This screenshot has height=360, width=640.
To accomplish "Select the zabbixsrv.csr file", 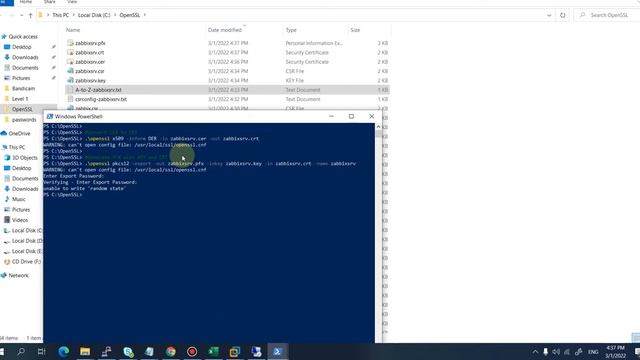I will [89, 71].
